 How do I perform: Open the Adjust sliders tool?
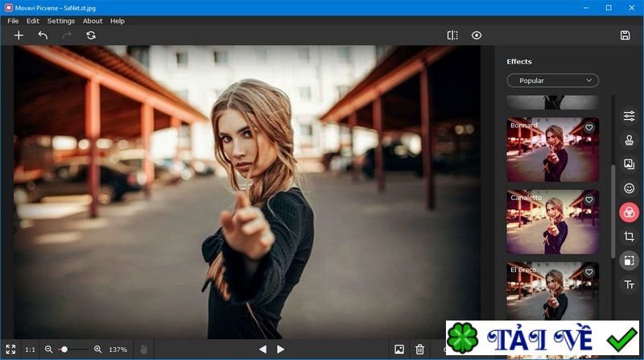tap(629, 116)
